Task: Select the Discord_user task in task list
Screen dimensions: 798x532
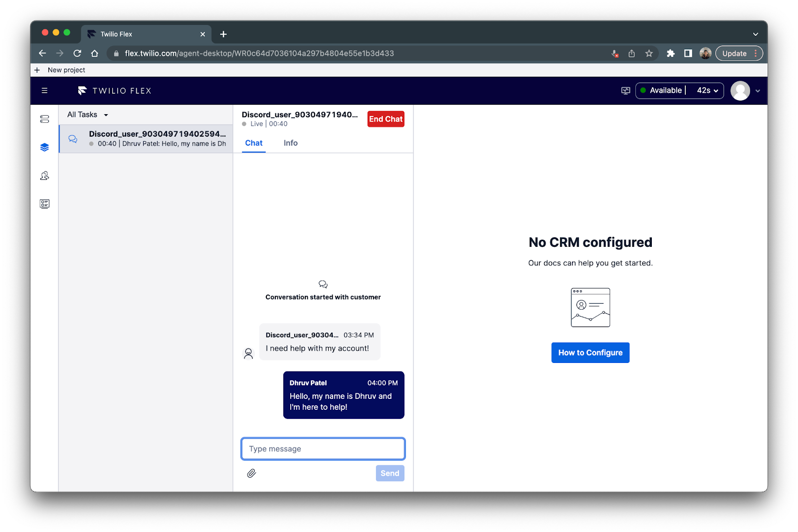Action: (x=146, y=139)
